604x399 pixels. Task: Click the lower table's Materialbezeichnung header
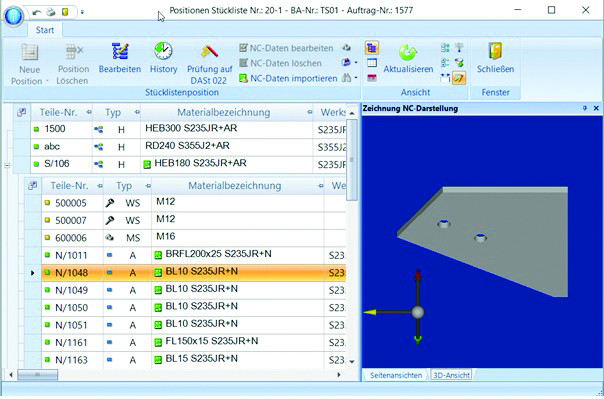pyautogui.click(x=238, y=186)
